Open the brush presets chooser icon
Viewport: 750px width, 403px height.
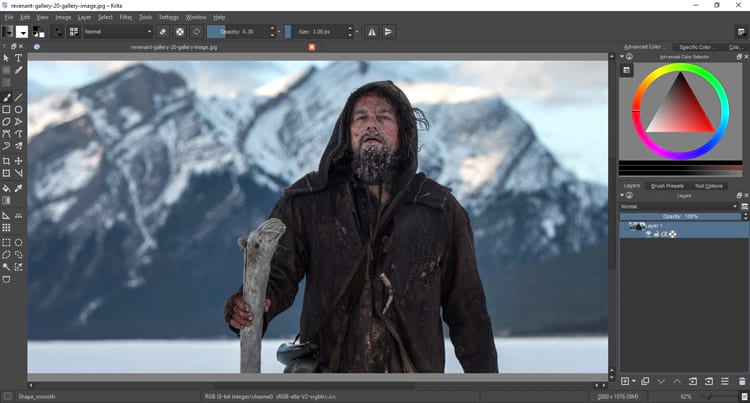click(x=74, y=32)
